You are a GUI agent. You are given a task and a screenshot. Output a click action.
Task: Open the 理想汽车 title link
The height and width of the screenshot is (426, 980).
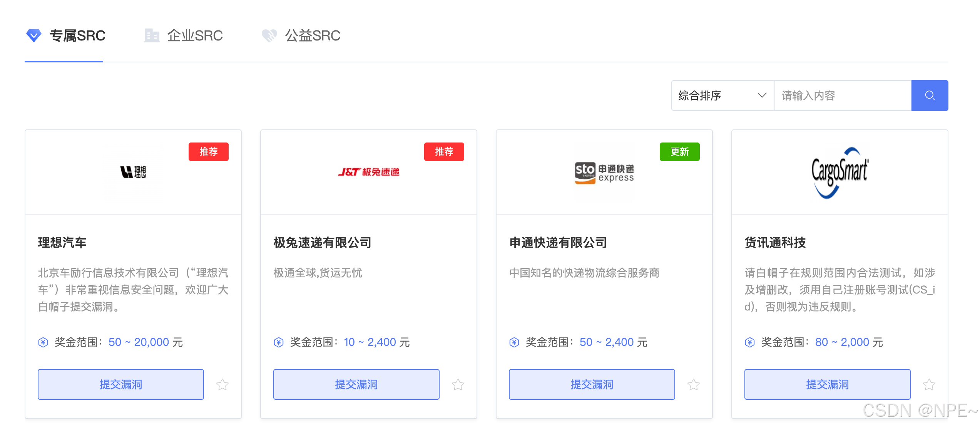click(x=62, y=243)
